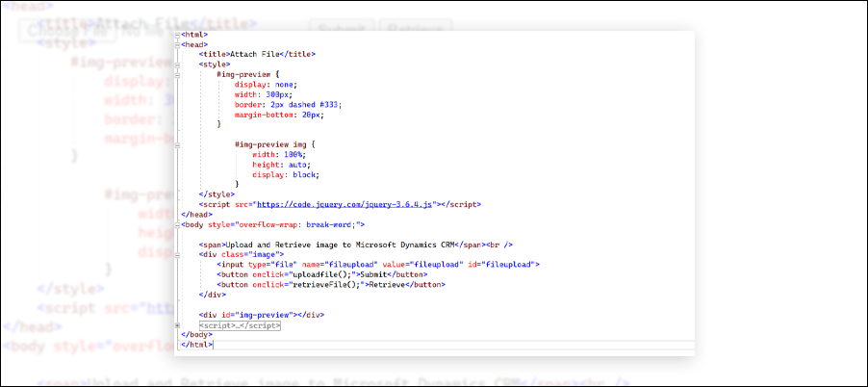The height and width of the screenshot is (387, 868).
Task: Collapse the <style> block fold marker
Action: click(x=178, y=64)
